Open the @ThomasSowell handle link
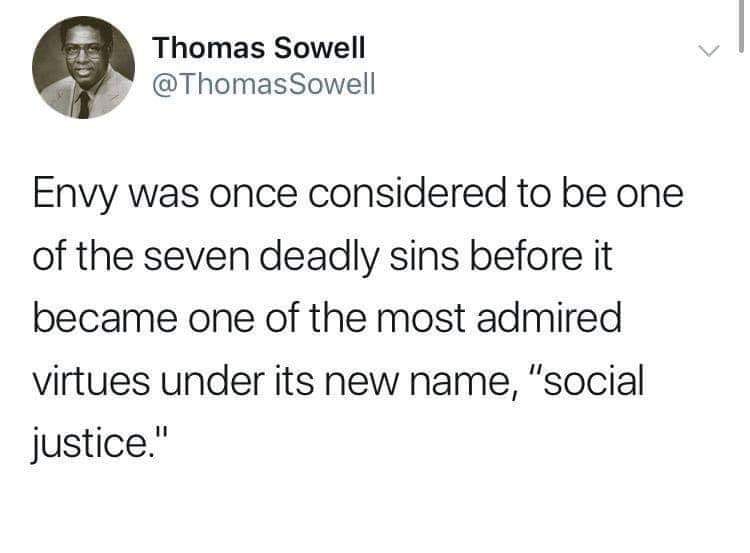Screen dimensions: 750x553 coord(264,84)
